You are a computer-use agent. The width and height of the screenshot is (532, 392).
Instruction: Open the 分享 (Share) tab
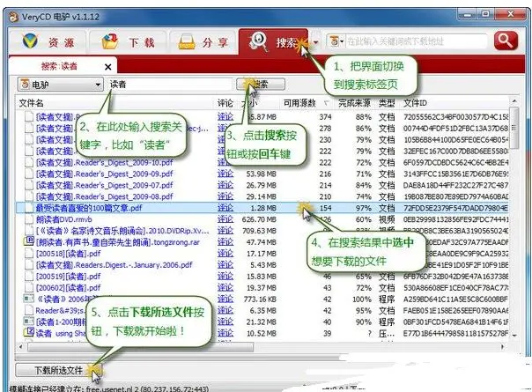203,42
